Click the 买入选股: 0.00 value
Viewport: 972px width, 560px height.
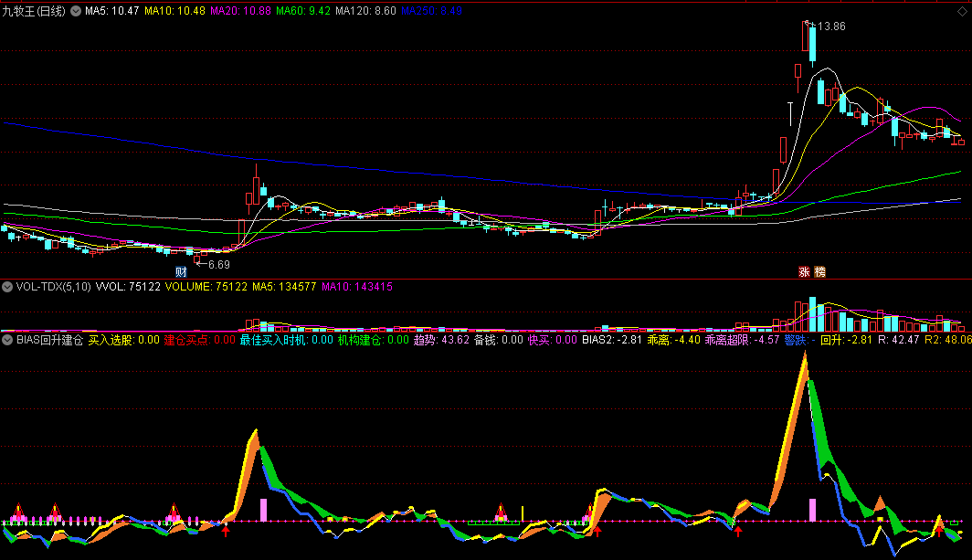tap(124, 340)
